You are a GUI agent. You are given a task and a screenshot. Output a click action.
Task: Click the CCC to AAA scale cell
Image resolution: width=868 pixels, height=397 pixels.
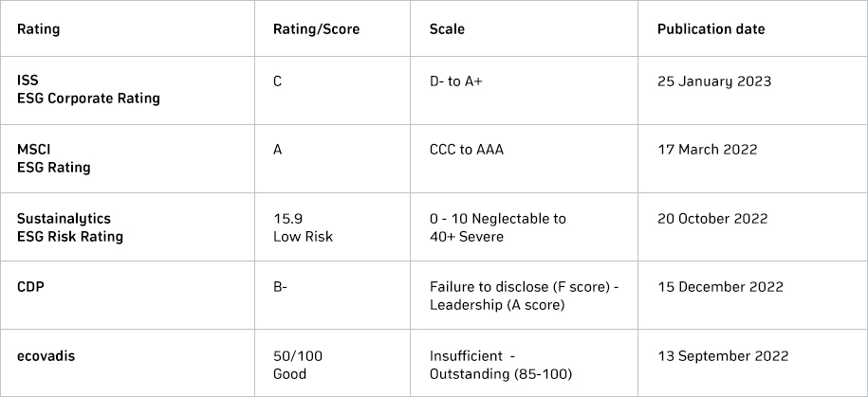(x=467, y=150)
